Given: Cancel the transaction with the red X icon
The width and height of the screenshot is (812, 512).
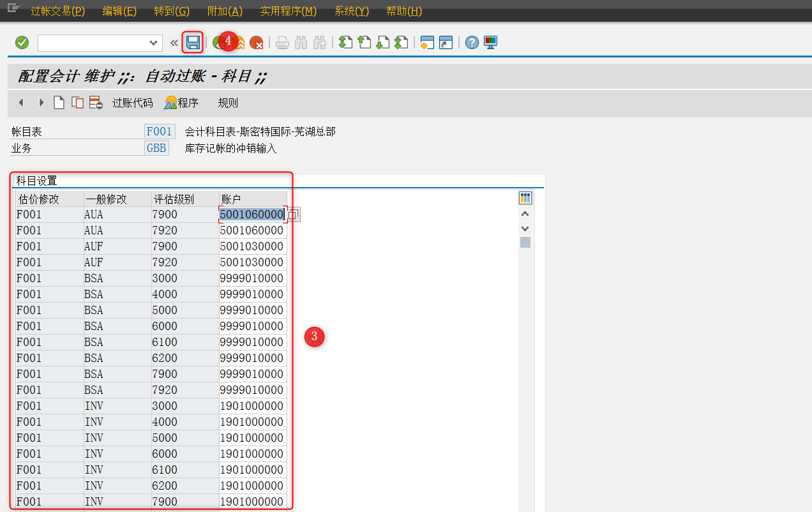Looking at the screenshot, I should coord(255,42).
